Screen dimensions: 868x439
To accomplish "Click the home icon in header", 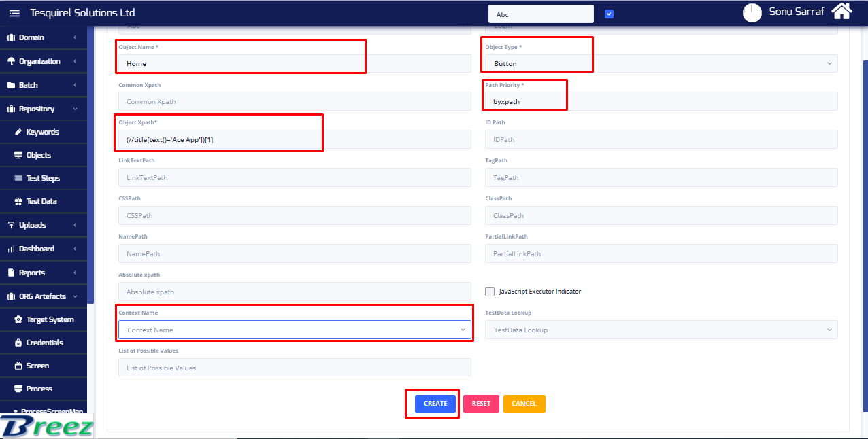I will [841, 12].
